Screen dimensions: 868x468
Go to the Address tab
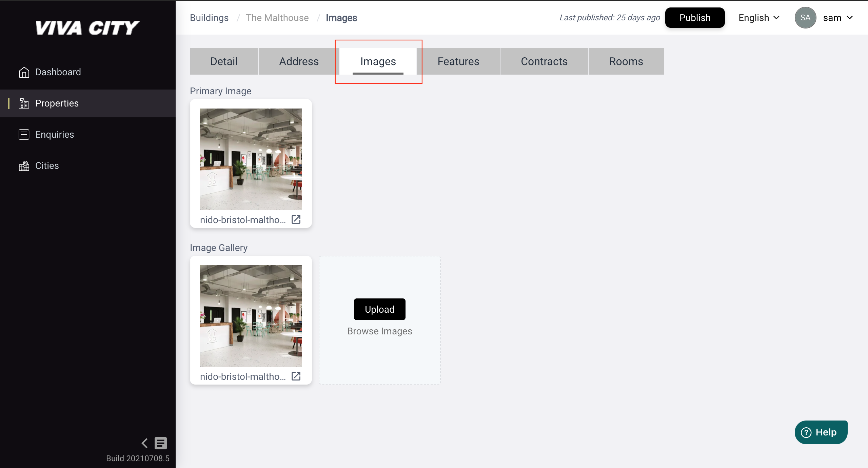coord(299,61)
